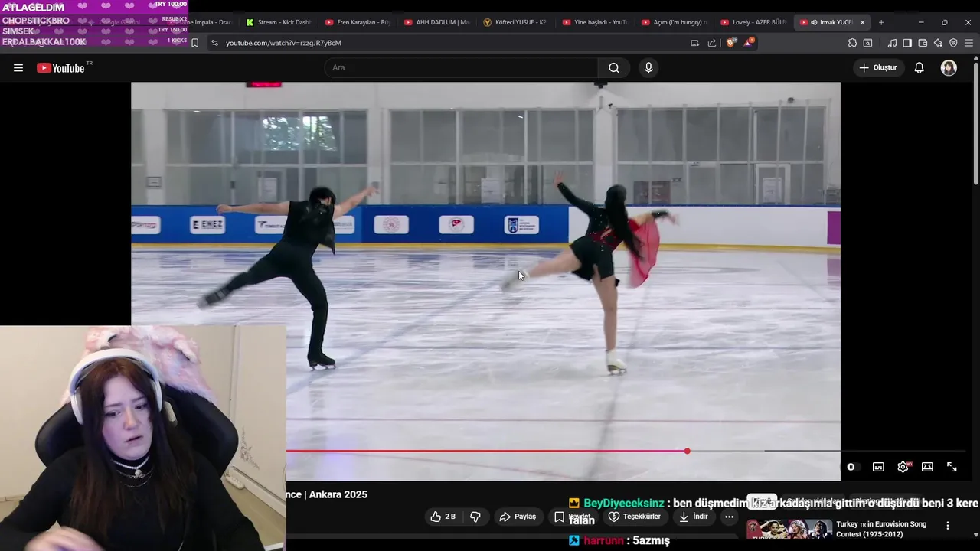
Task: Click the Oluştur create button
Action: pos(877,68)
